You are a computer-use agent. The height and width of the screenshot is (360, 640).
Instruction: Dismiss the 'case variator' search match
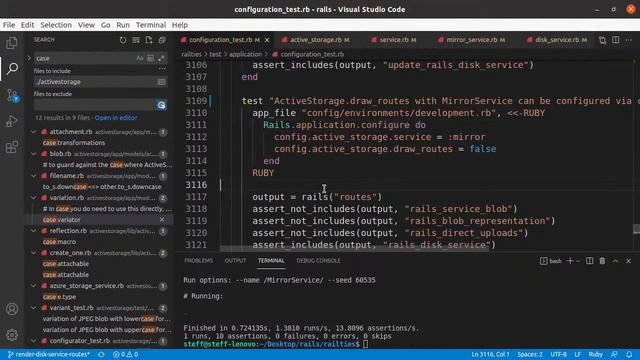click(x=162, y=220)
